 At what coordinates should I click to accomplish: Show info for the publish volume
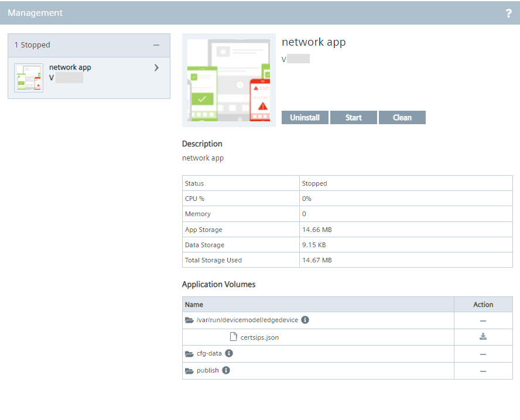(x=226, y=371)
